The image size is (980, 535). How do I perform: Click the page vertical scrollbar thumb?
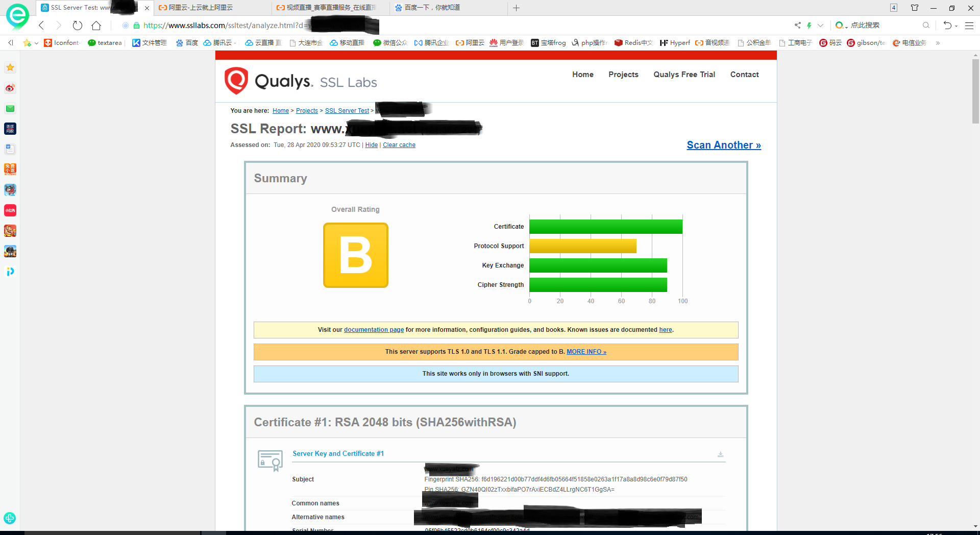point(975,90)
